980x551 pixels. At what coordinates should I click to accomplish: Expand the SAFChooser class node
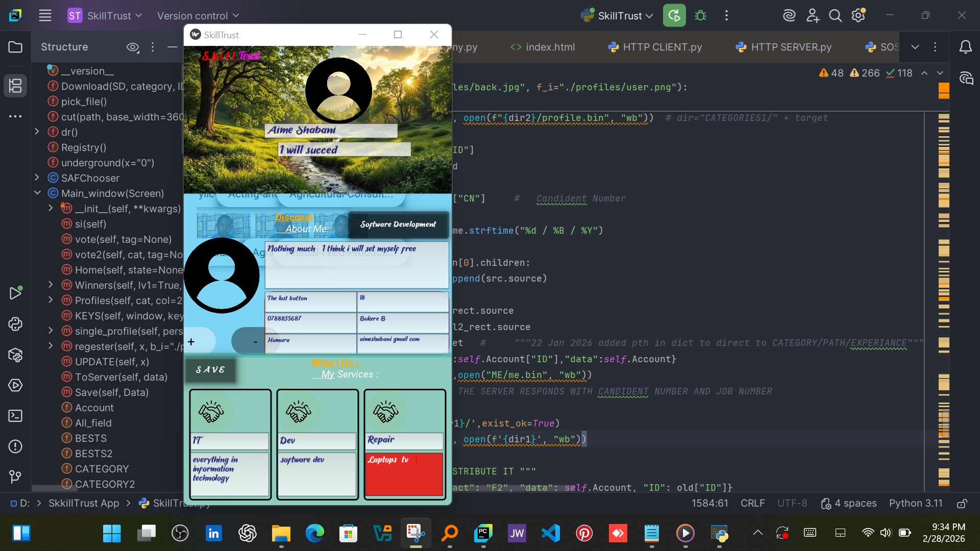pyautogui.click(x=37, y=178)
